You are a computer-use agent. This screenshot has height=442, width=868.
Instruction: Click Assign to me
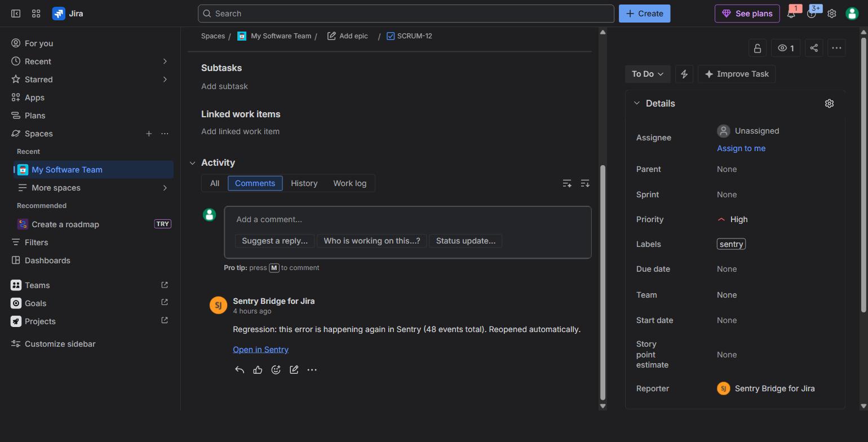coord(741,148)
